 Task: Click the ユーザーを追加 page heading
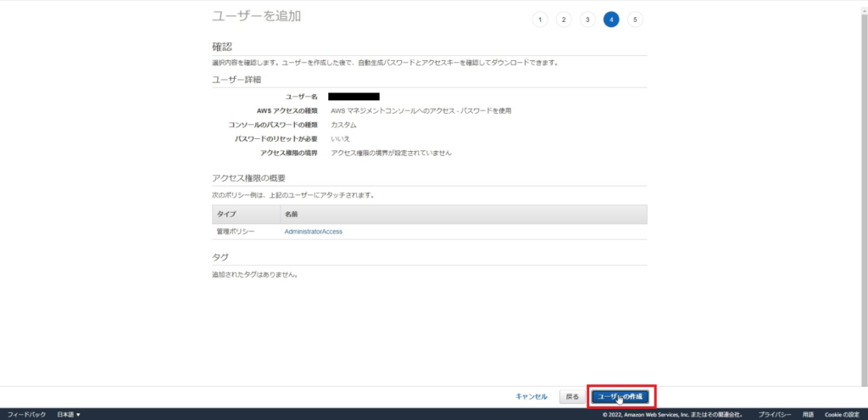click(255, 16)
